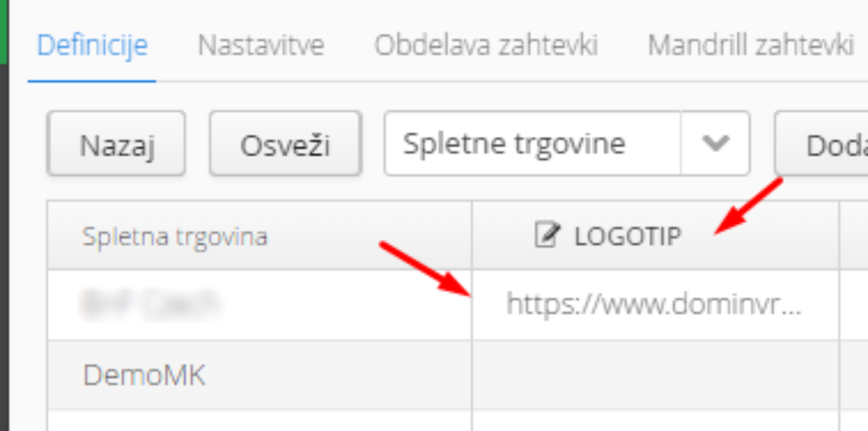Select the DemoMK row
This screenshot has width=868, height=431.
443,375
